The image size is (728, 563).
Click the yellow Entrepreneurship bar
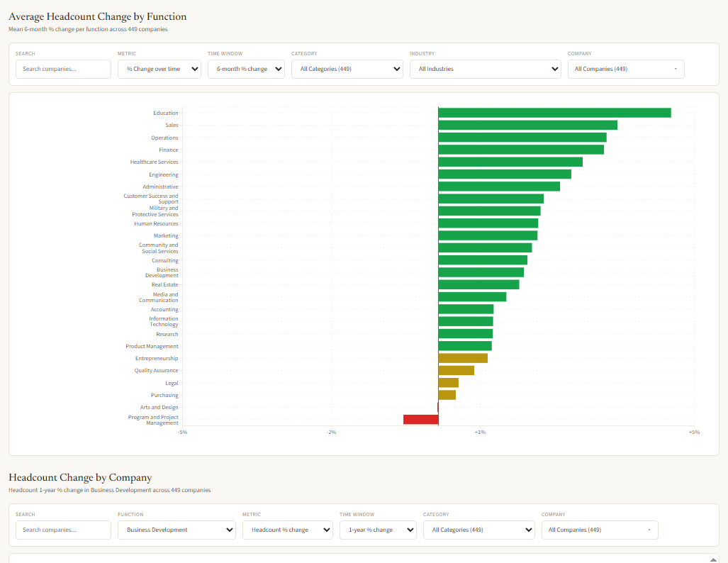463,358
